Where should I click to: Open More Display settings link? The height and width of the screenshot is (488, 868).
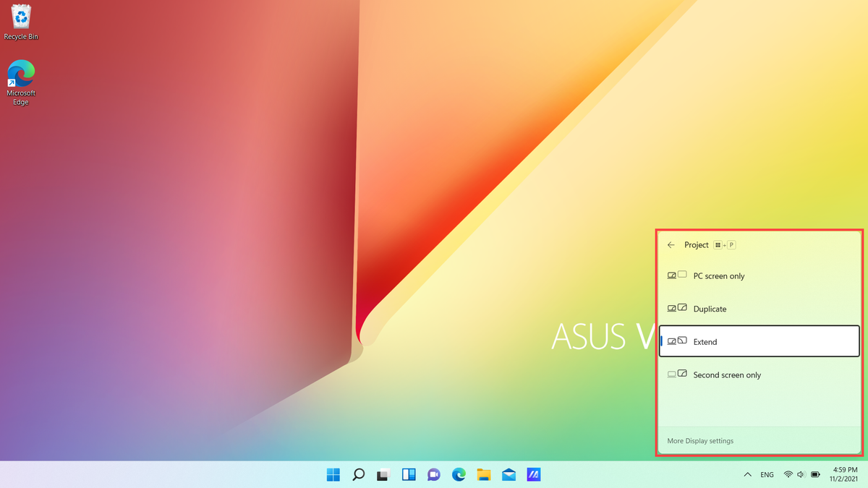tap(700, 441)
